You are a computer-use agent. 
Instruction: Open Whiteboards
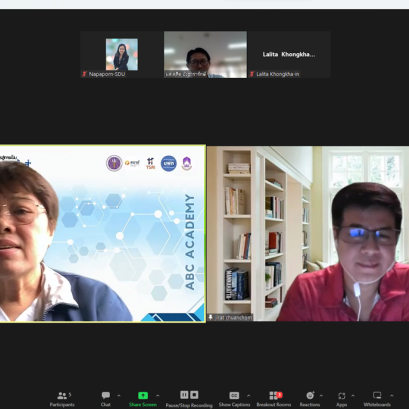click(377, 399)
